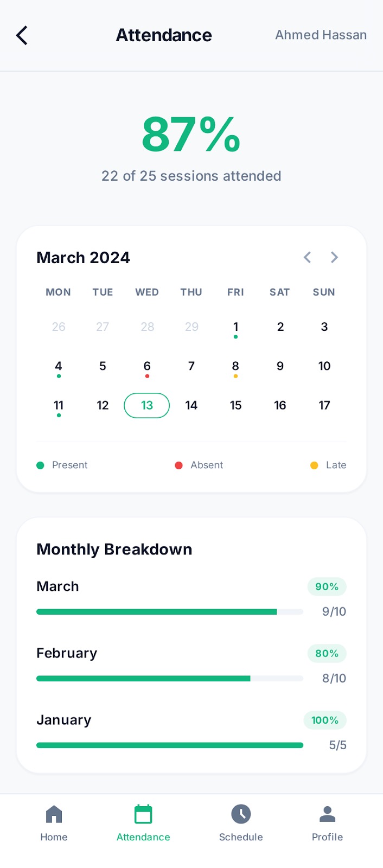Select March 6 marked absent
This screenshot has height=868, width=383.
[x=146, y=366]
